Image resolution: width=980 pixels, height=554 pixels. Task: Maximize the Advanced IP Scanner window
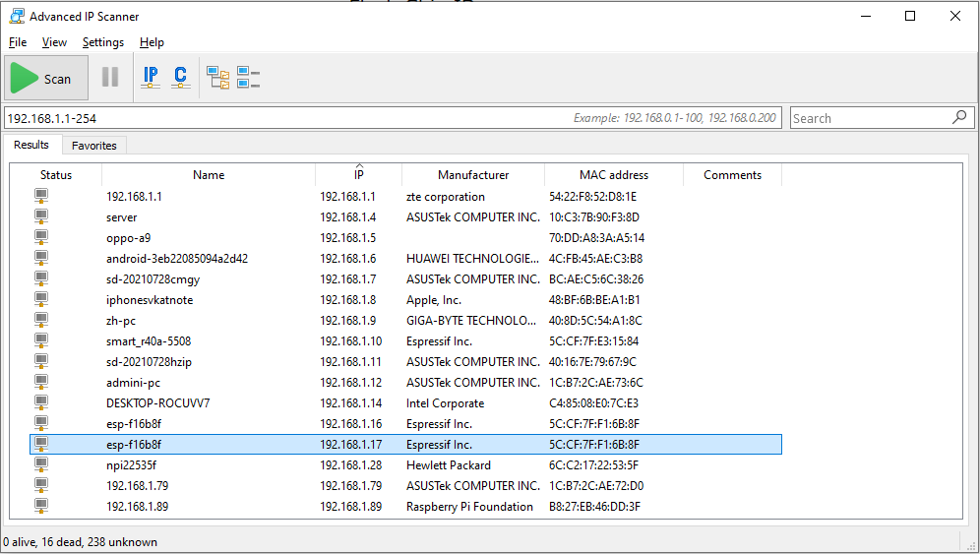(x=910, y=17)
